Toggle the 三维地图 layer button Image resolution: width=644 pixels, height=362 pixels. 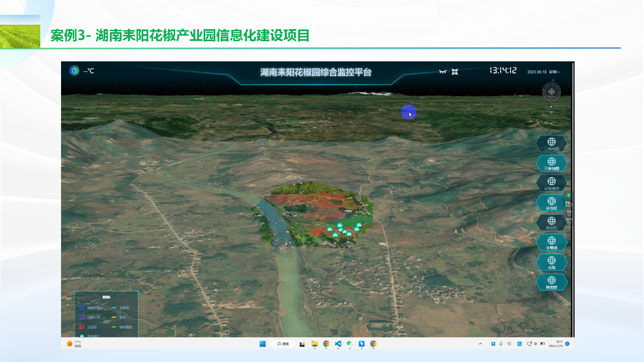[551, 164]
